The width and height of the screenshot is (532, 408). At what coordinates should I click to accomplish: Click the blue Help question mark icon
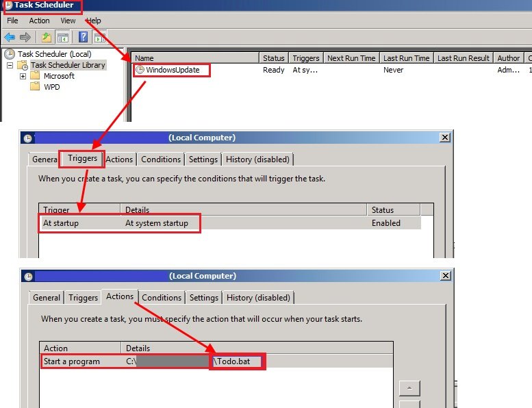[83, 37]
